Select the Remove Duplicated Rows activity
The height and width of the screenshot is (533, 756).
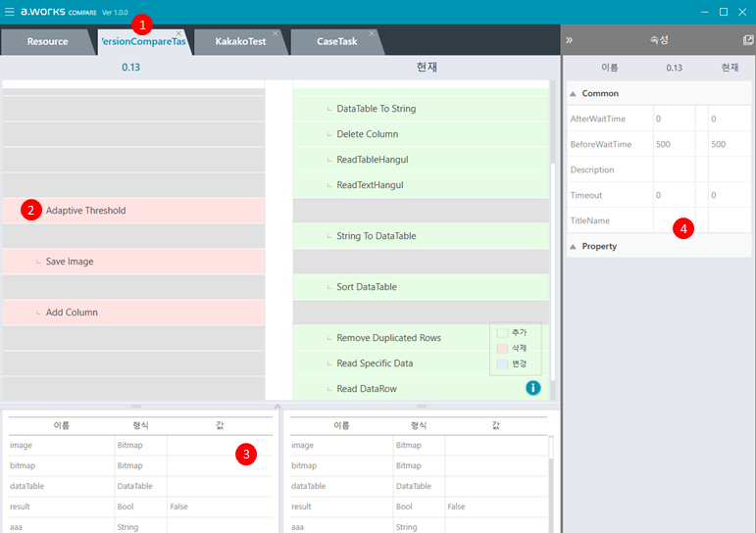(388, 338)
